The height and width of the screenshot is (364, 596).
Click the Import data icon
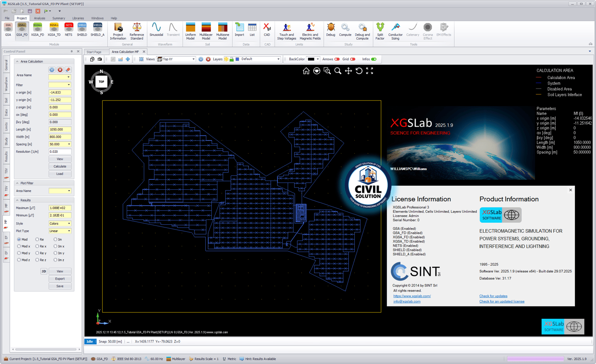pyautogui.click(x=239, y=30)
